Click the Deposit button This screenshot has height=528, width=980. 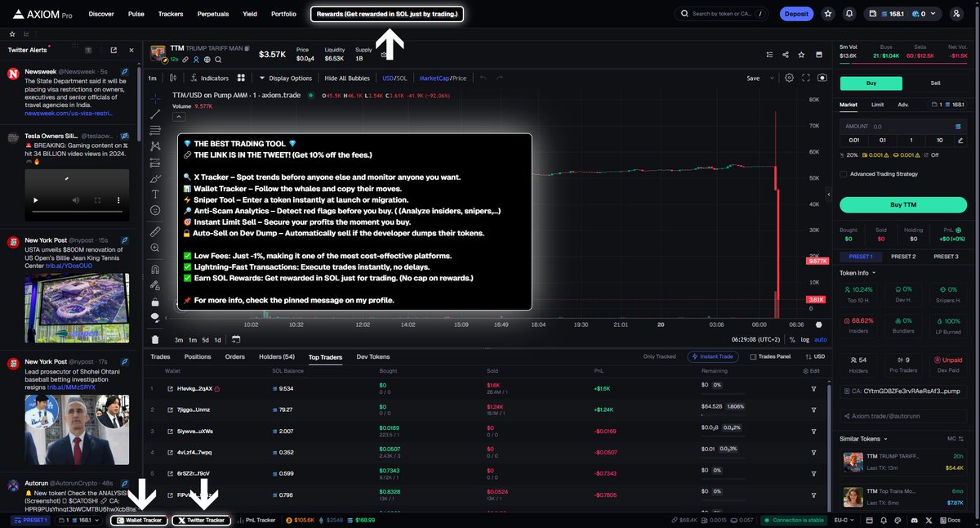coord(795,14)
